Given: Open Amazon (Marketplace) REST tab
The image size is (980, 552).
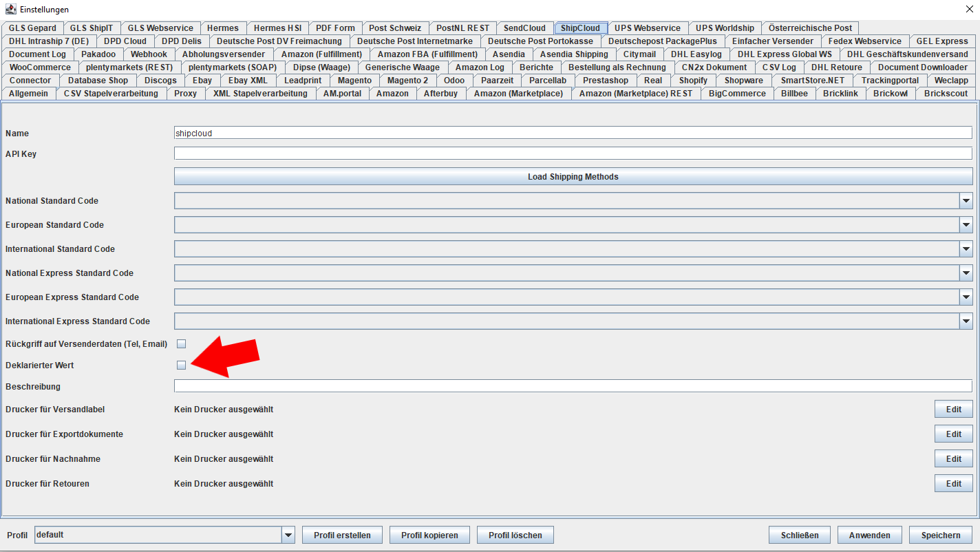Looking at the screenshot, I should [636, 94].
